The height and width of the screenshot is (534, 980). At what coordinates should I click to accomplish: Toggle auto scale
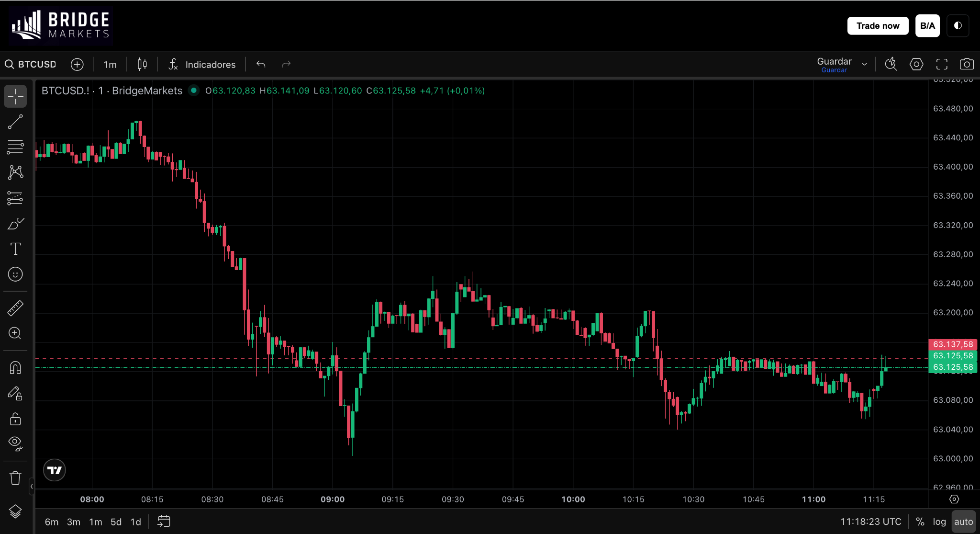click(x=963, y=522)
